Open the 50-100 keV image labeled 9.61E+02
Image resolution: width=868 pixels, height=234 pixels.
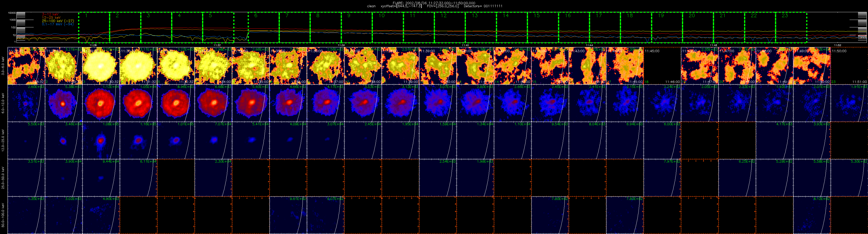click(288, 215)
